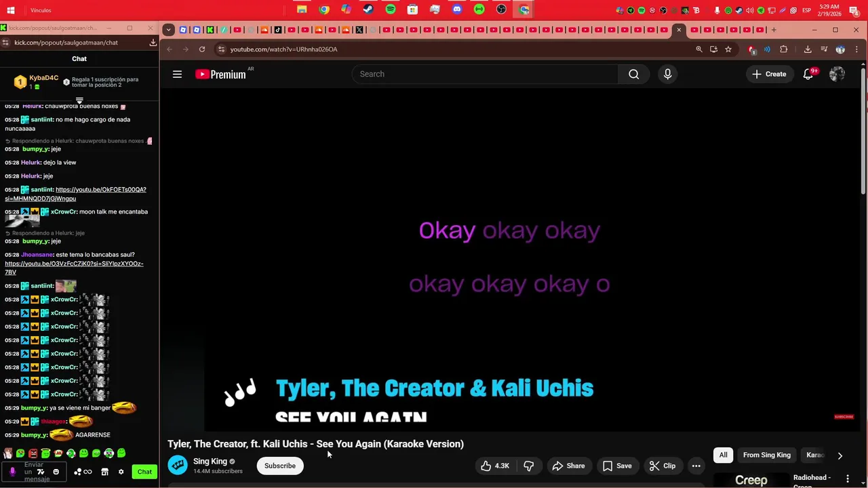Open options for Radiohead Creep suggestion
The height and width of the screenshot is (488, 868).
847,479
